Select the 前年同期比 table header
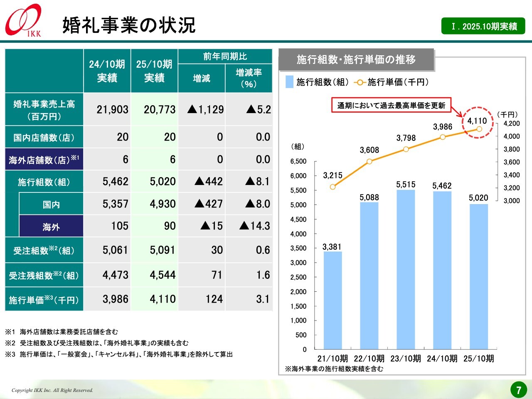This screenshot has width=532, height=399. point(225,57)
